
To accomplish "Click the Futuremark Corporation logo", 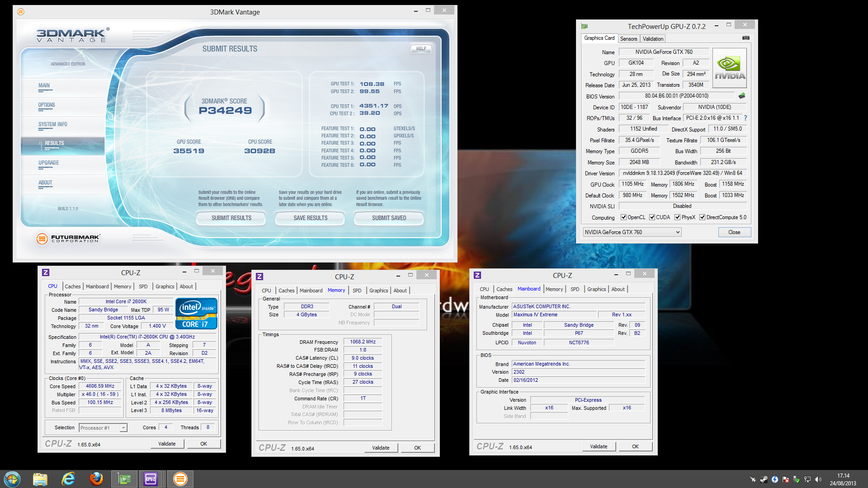I will [x=68, y=238].
